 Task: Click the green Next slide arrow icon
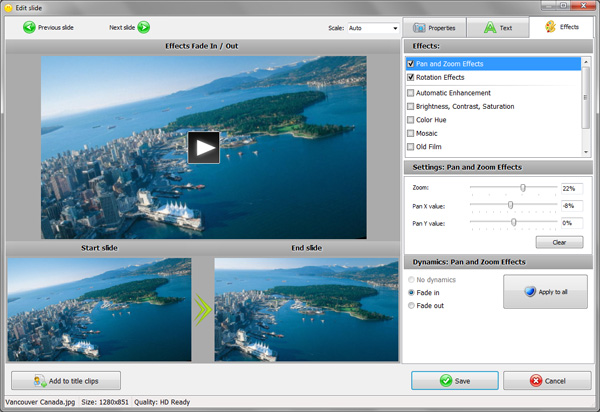point(143,28)
